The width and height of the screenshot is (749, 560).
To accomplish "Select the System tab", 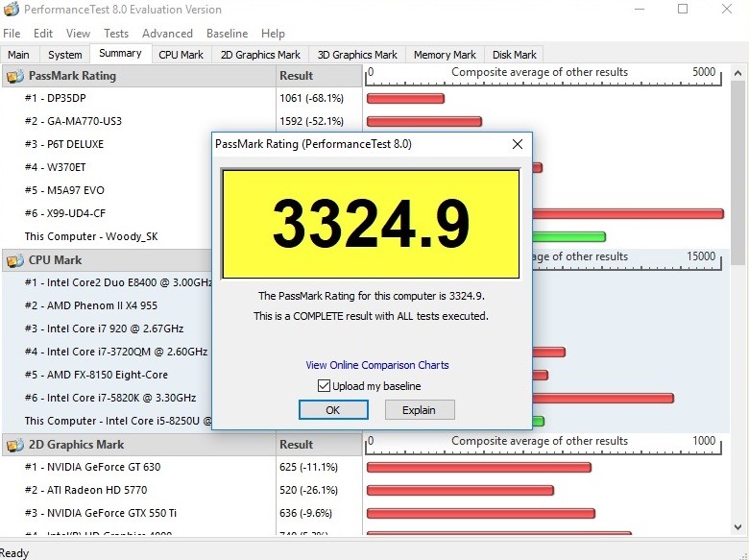I will (x=64, y=55).
